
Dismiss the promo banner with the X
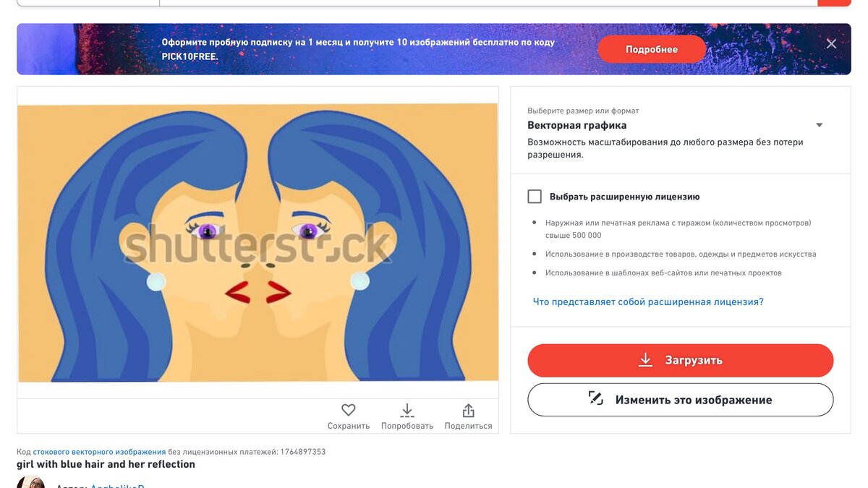pyautogui.click(x=831, y=44)
